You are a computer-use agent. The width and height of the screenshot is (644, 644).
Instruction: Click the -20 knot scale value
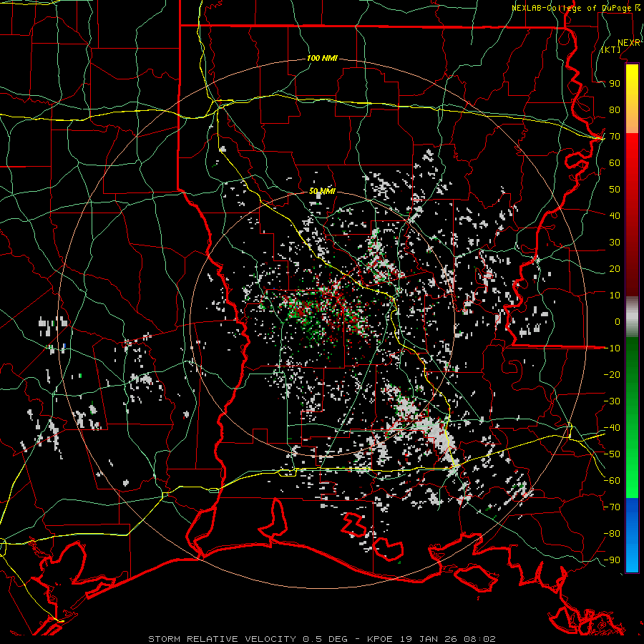tap(612, 375)
